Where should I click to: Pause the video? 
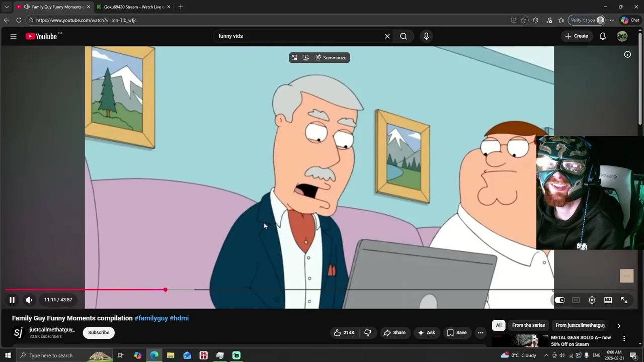12,300
